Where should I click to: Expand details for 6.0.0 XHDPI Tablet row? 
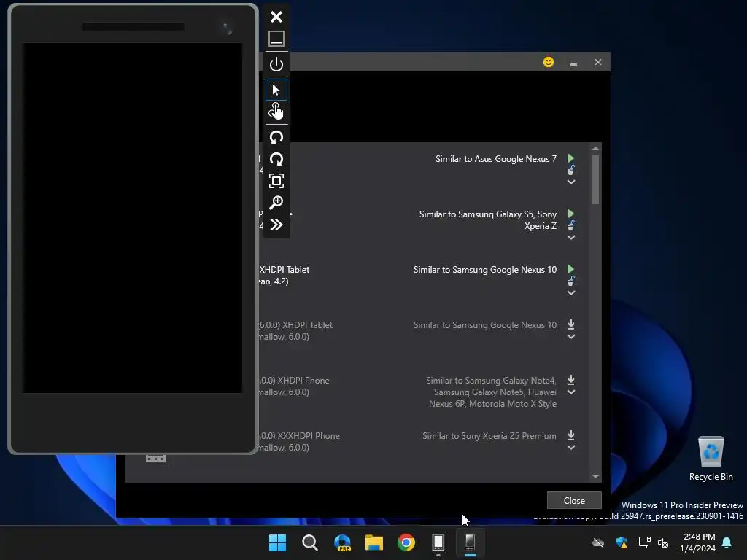click(571, 337)
